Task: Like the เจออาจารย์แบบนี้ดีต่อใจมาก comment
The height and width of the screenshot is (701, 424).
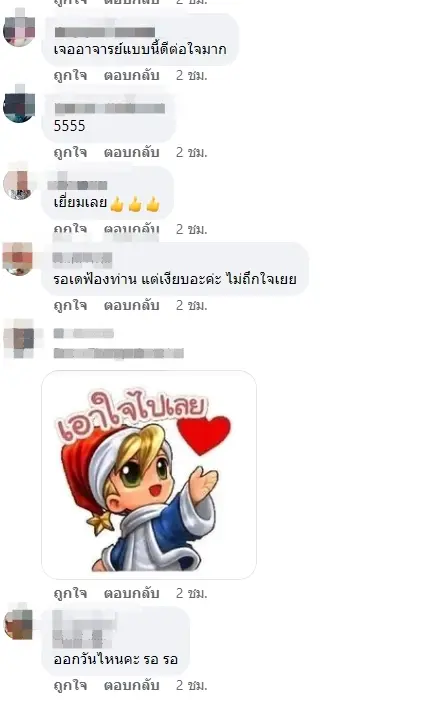Action: pos(70,76)
